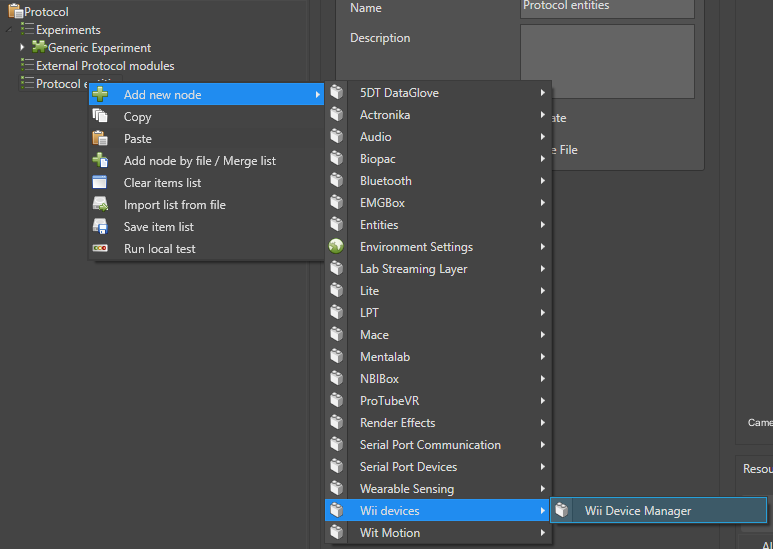Select External Protocol modules tree item
Screen dimensions: 773x549
coord(105,65)
